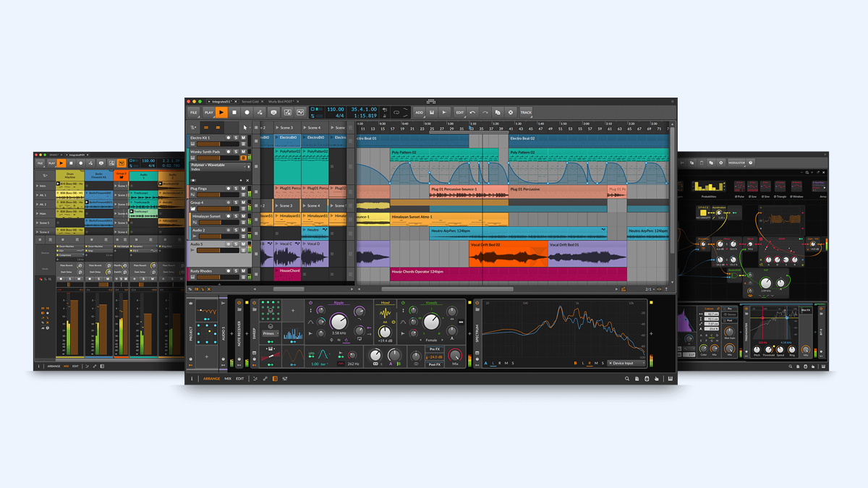Select the pointer tool above the scenes
This screenshot has width=868, height=488.
246,127
